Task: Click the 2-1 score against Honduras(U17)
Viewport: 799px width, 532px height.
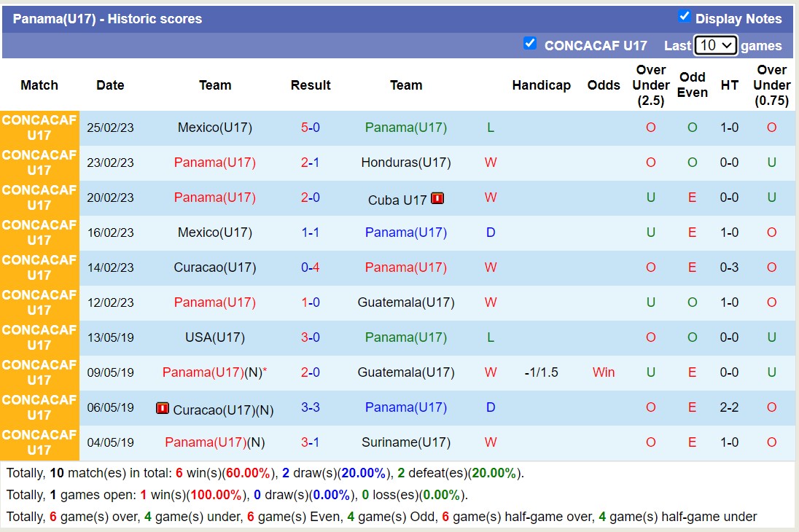Action: pos(311,163)
